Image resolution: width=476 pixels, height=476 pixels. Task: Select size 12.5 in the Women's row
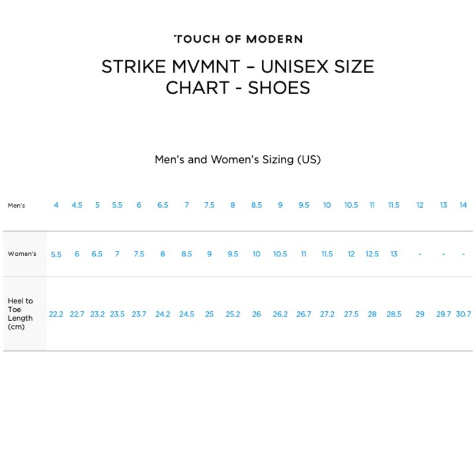tap(372, 254)
